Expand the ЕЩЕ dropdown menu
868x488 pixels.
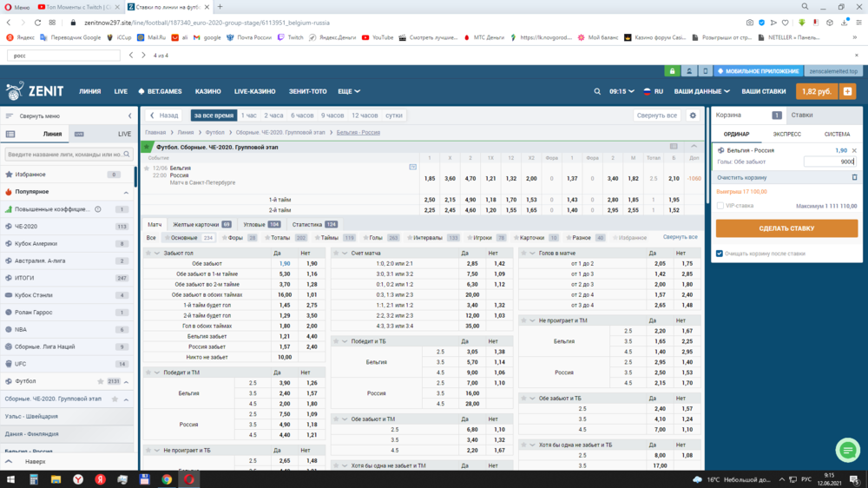pos(349,91)
